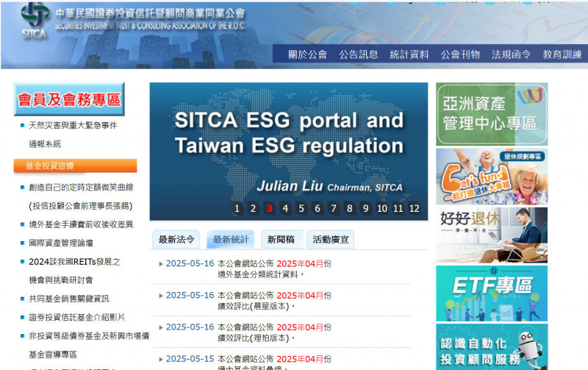Click the SITCA logo
Screen dimensions: 588x370
35,21
